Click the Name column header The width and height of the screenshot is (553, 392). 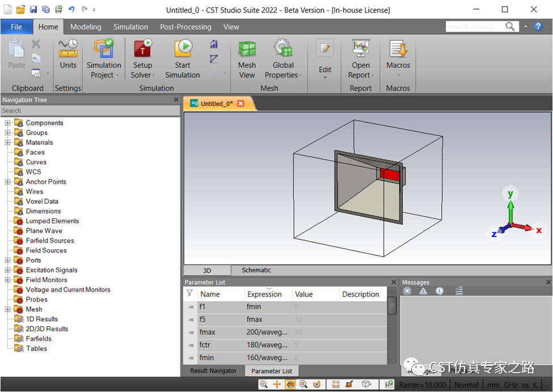click(x=221, y=294)
